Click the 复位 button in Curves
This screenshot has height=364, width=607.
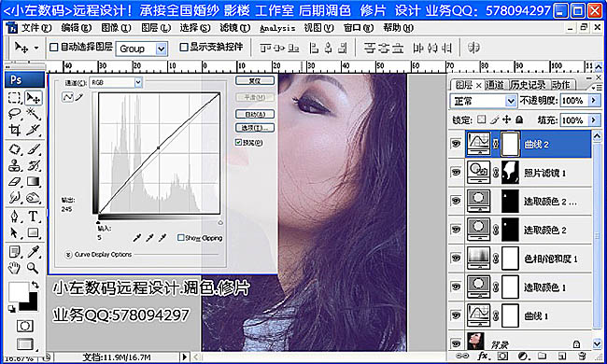point(255,81)
